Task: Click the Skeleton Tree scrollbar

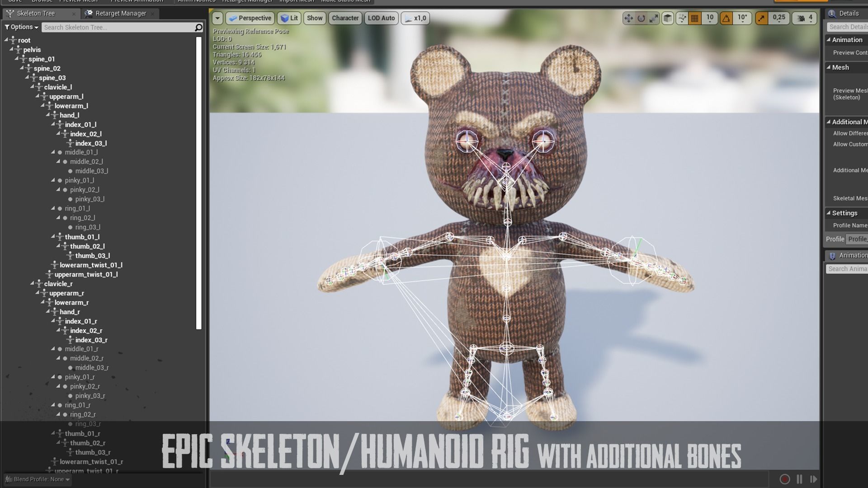Action: [198, 183]
